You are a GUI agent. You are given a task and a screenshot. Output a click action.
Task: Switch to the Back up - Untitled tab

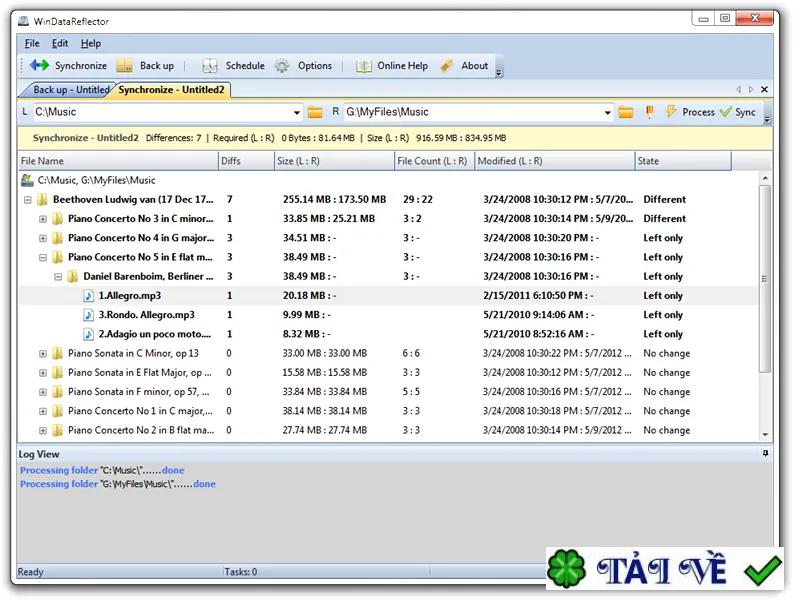(x=70, y=90)
